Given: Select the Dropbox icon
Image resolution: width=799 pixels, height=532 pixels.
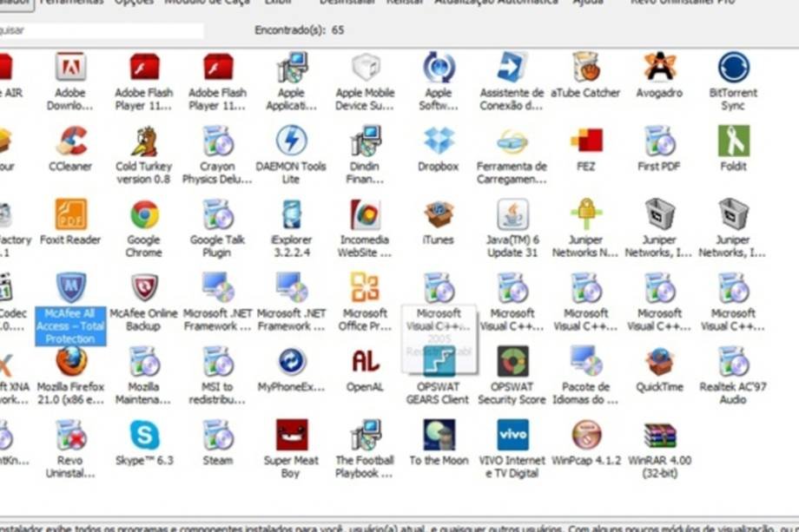Looking at the screenshot, I should (439, 141).
